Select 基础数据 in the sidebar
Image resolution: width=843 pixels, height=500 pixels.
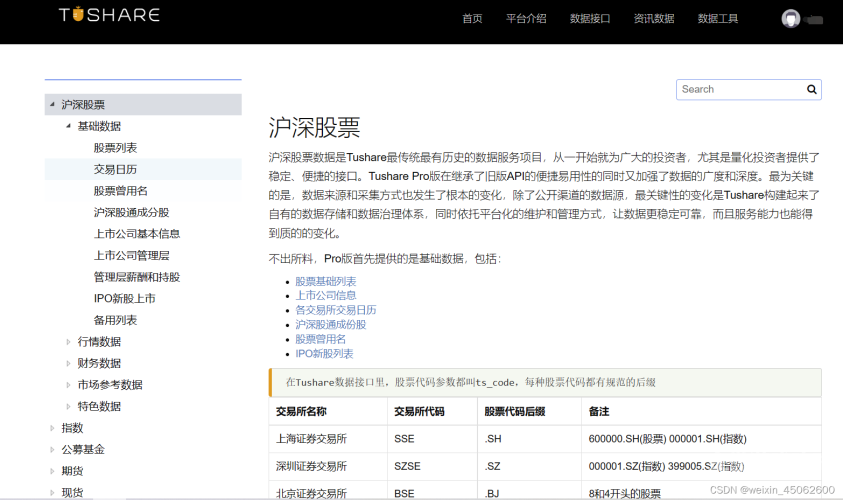tap(99, 126)
